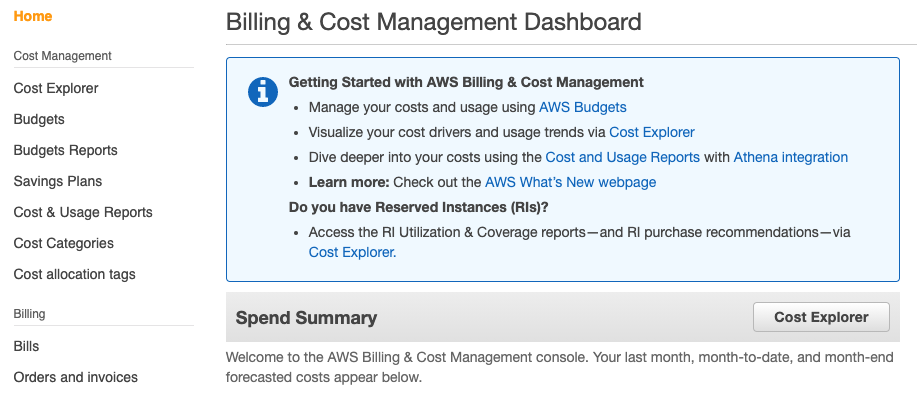The image size is (917, 393).
Task: Open Cost & Usage Reports in the sidebar
Action: click(x=83, y=212)
